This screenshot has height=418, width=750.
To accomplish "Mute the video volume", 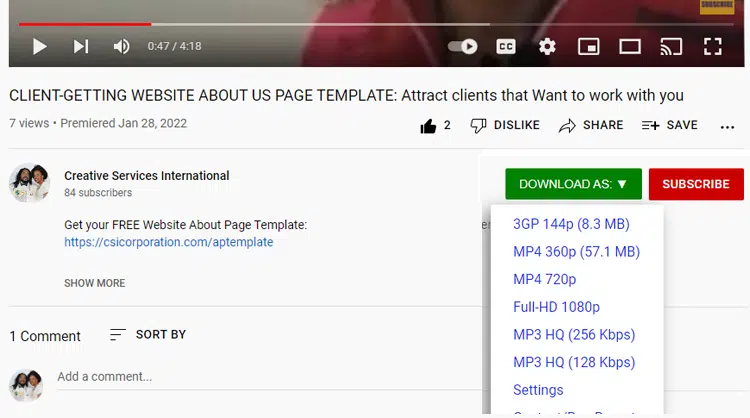I will [121, 46].
